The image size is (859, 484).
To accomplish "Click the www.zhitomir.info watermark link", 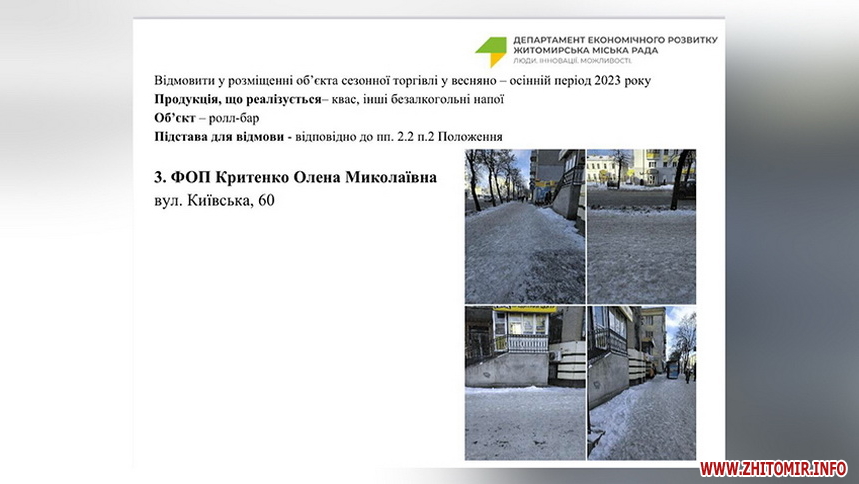I will (773, 468).
